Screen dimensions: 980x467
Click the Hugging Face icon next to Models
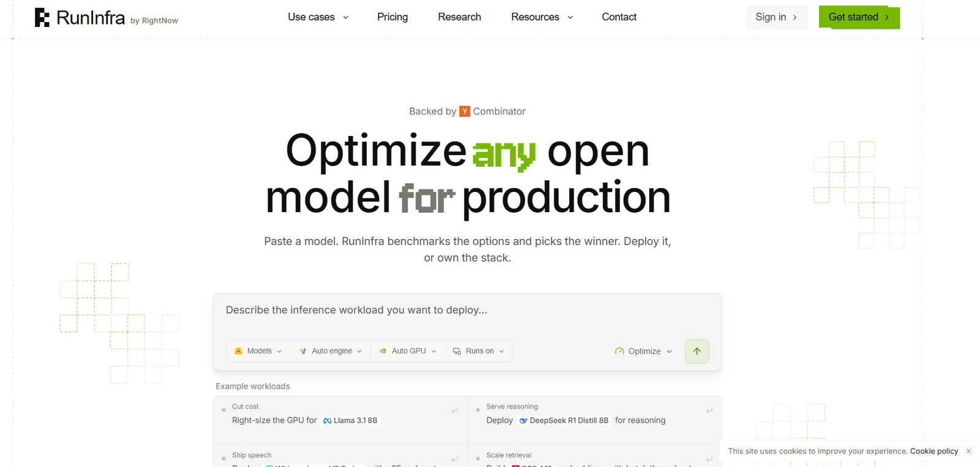[x=238, y=351]
